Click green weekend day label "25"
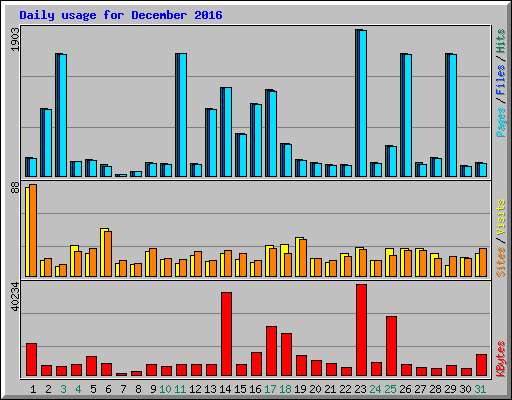 390,389
